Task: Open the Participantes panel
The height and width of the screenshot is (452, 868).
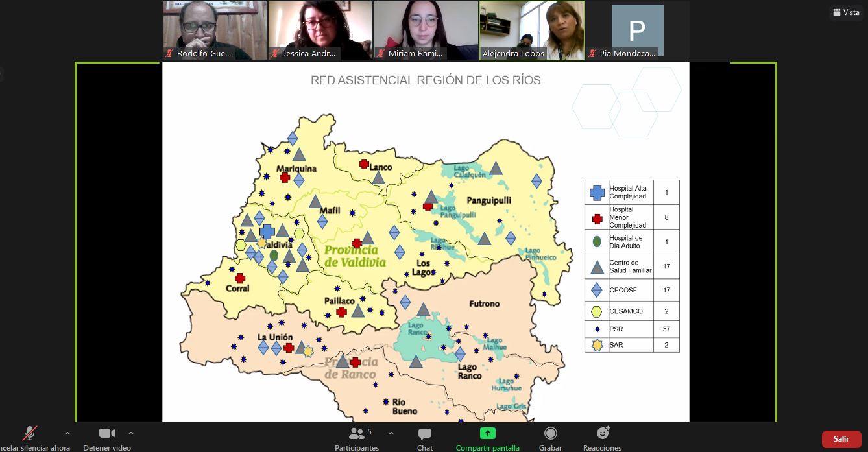Action: (x=356, y=438)
